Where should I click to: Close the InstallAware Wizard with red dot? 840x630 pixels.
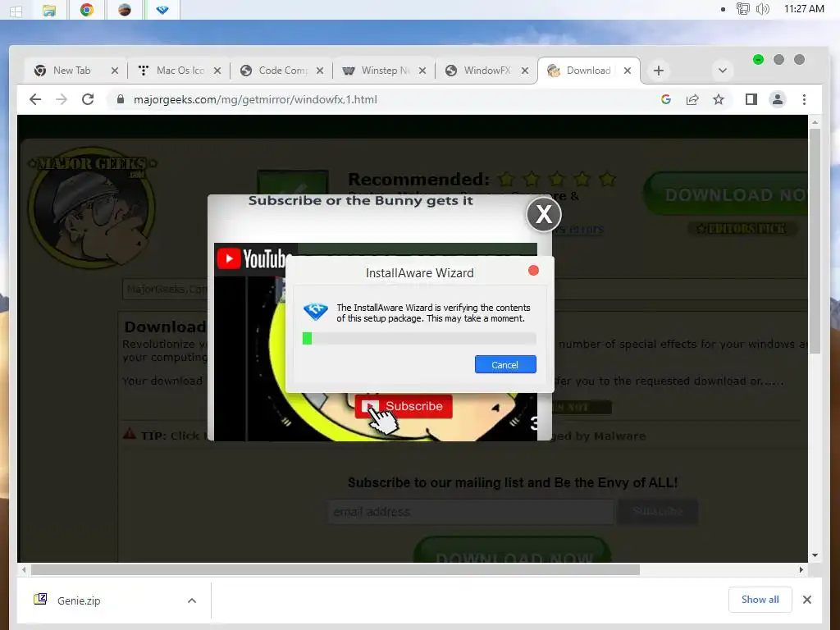[533, 271]
